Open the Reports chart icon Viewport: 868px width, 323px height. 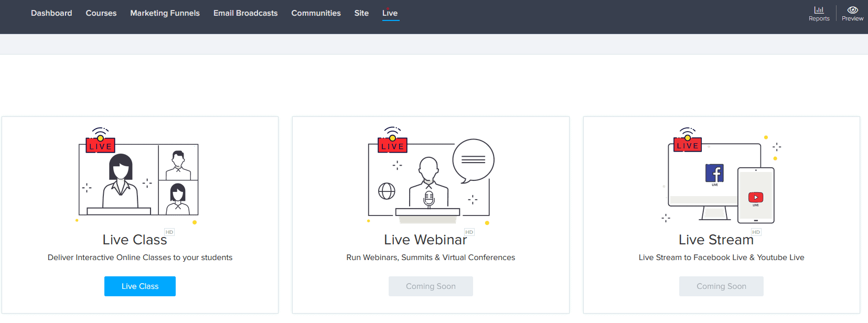pos(819,10)
